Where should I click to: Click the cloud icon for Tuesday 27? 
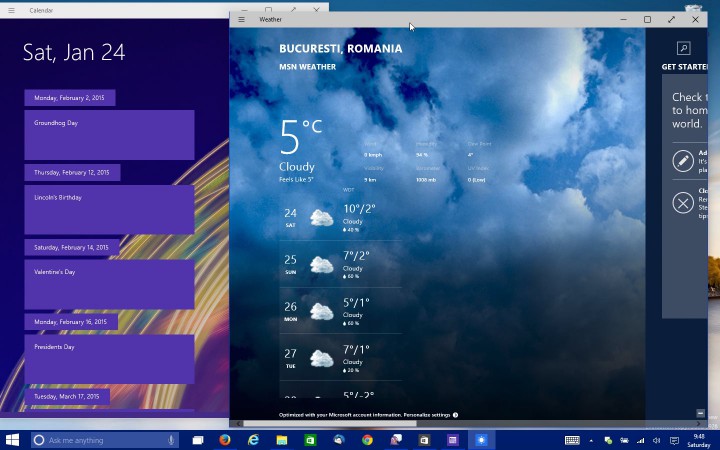pyautogui.click(x=321, y=358)
